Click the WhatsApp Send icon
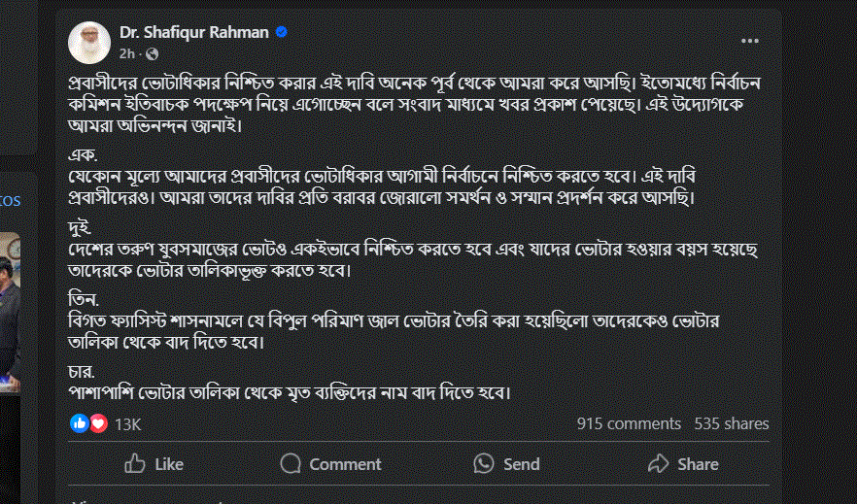The width and height of the screenshot is (857, 504). pyautogui.click(x=484, y=464)
